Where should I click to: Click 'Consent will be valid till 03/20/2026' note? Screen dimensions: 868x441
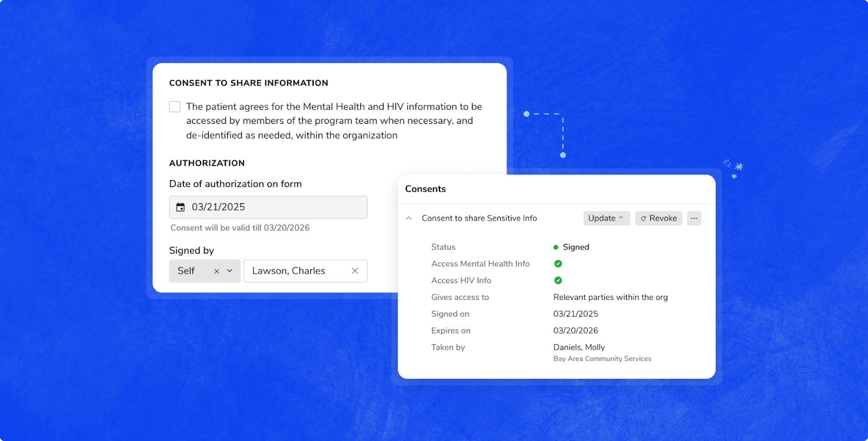tap(240, 228)
